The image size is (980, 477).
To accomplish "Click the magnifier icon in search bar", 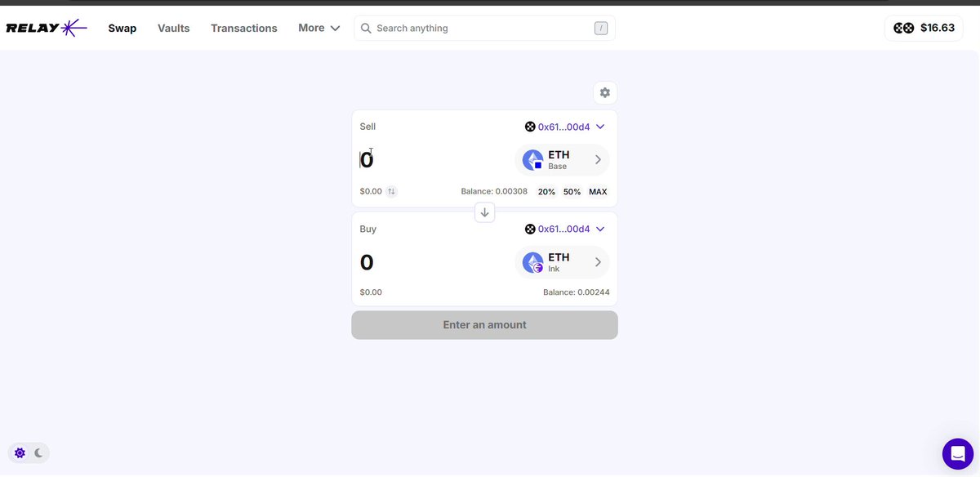I will [x=367, y=29].
